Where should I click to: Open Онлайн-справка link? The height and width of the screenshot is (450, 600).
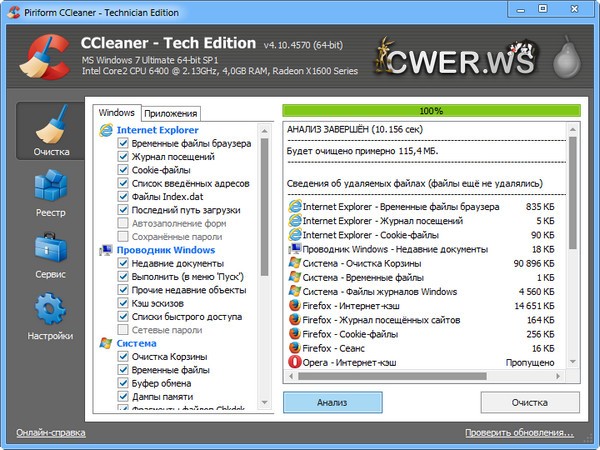click(51, 433)
